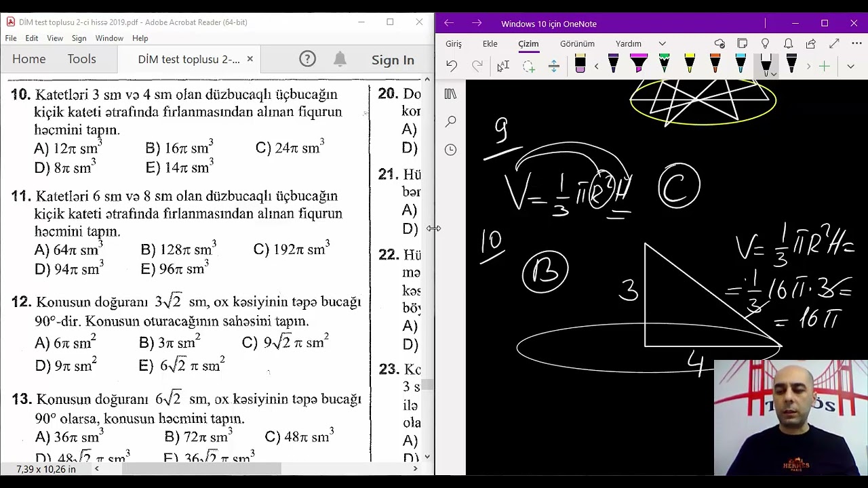Show more pens with the right chevron
This screenshot has height=488, width=868.
click(808, 66)
